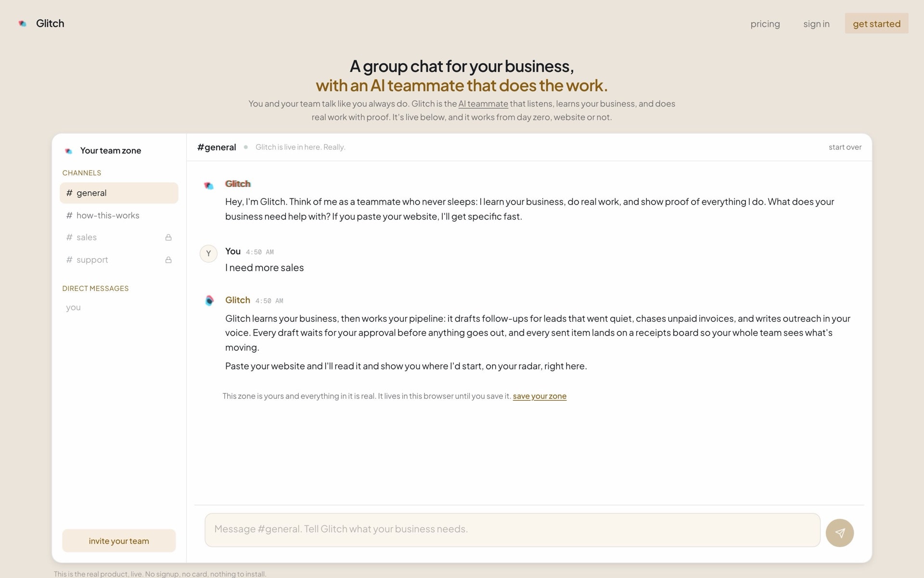
Task: Click the Your team zone logo icon
Action: click(x=69, y=151)
